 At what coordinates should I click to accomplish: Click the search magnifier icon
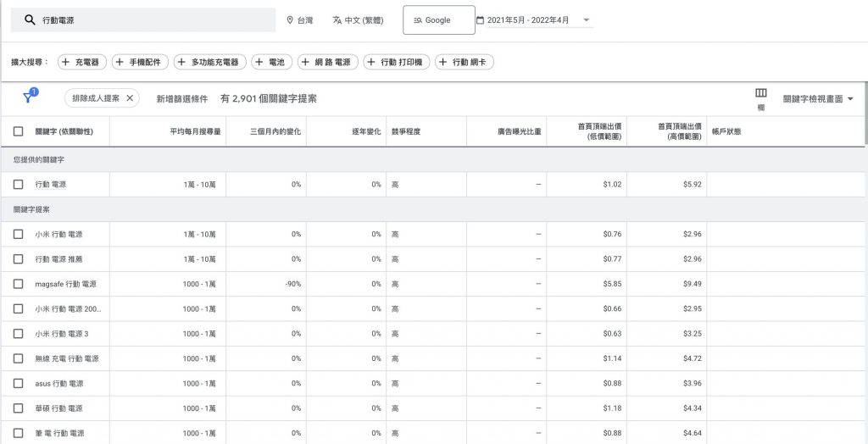point(30,20)
